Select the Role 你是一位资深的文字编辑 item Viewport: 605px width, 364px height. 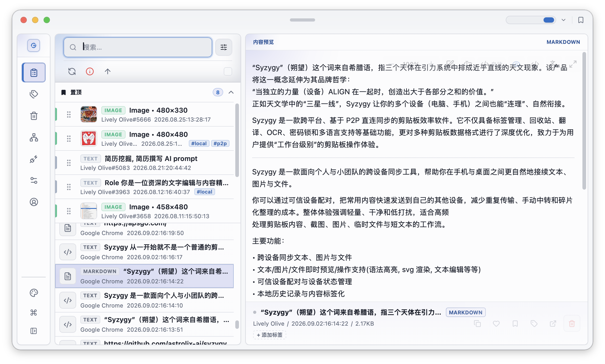(x=144, y=187)
